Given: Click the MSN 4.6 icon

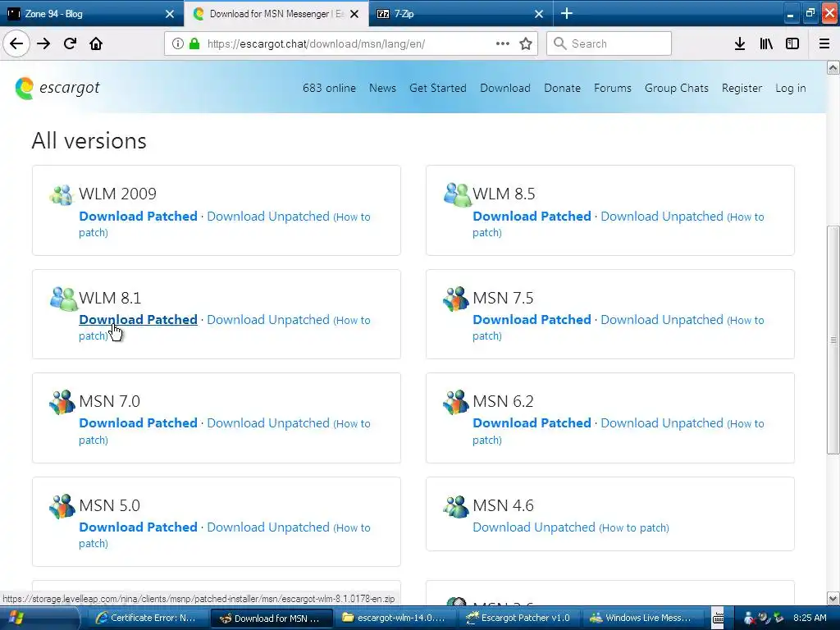Looking at the screenshot, I should point(456,505).
